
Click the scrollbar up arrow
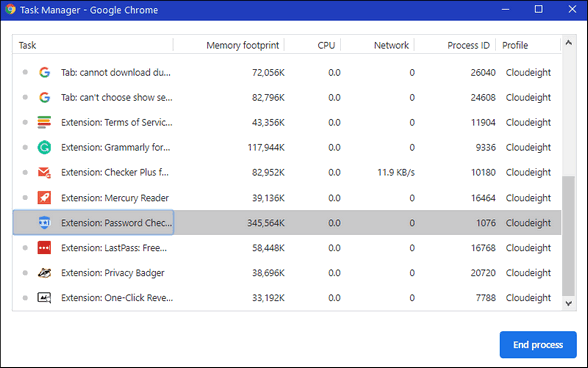tap(568, 43)
